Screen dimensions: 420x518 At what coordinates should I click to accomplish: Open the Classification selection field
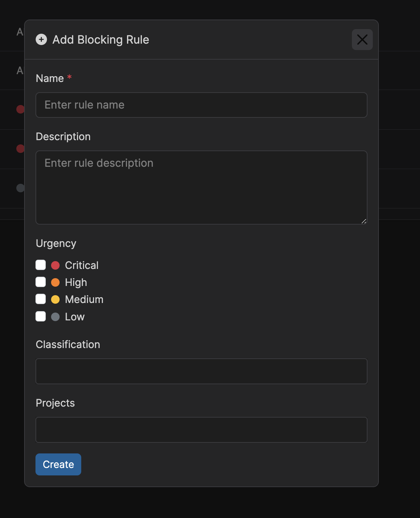[x=201, y=371]
